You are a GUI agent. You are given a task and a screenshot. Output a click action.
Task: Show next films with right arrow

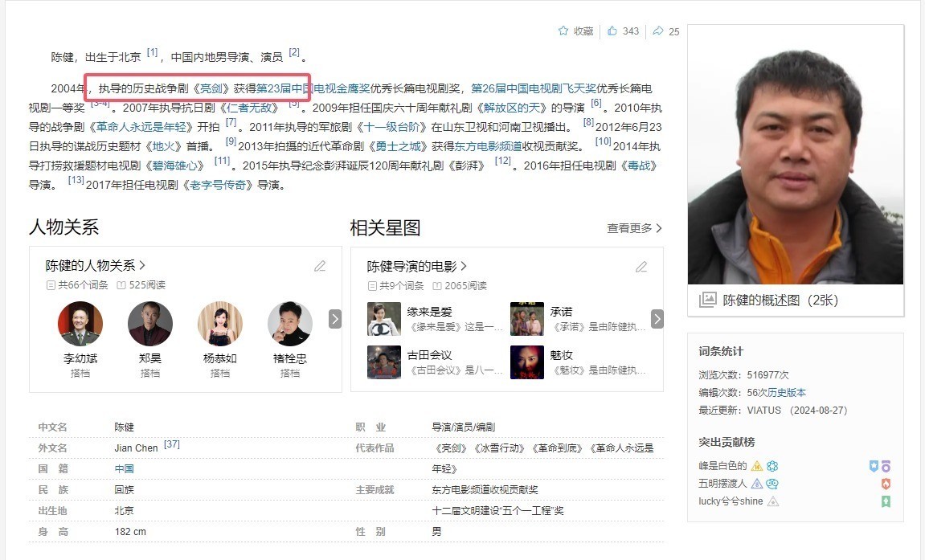[x=657, y=319]
